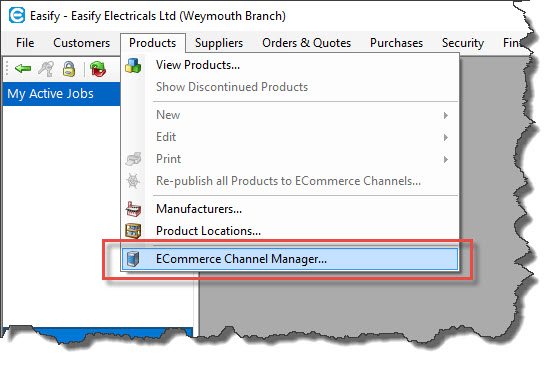Image resolution: width=558 pixels, height=368 pixels.
Task: Choose Edit in the Products menu
Action: click(x=290, y=137)
